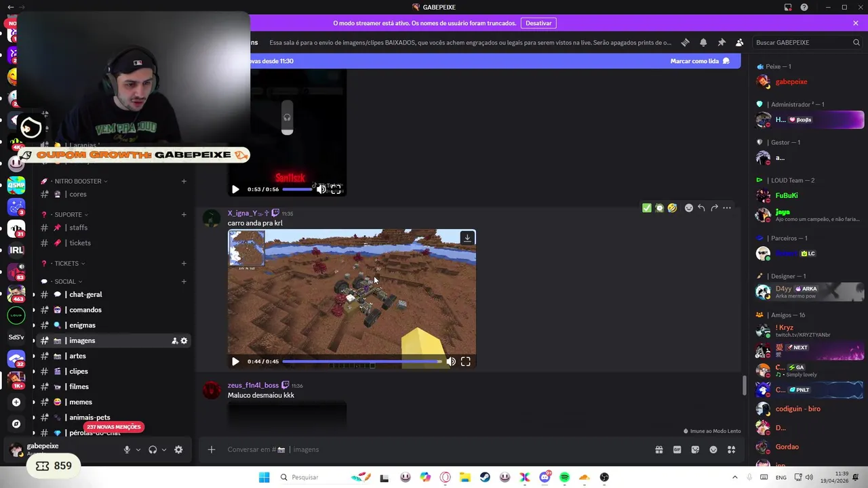Toggle the member list icon
The height and width of the screenshot is (488, 868).
click(739, 42)
